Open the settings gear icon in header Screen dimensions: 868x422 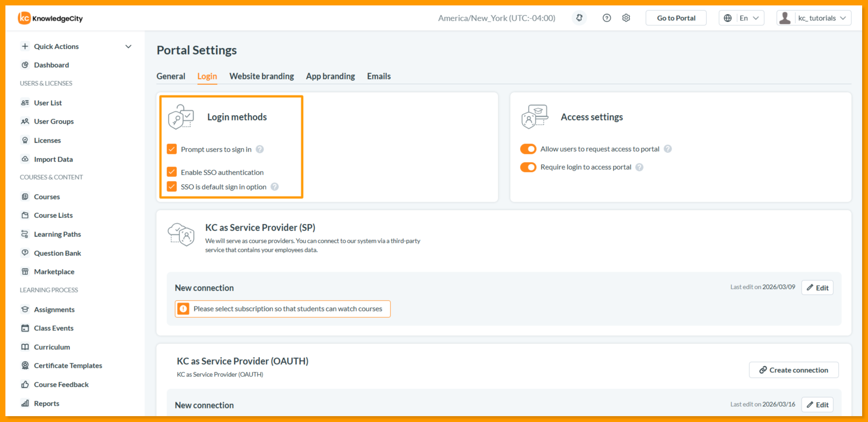click(626, 18)
